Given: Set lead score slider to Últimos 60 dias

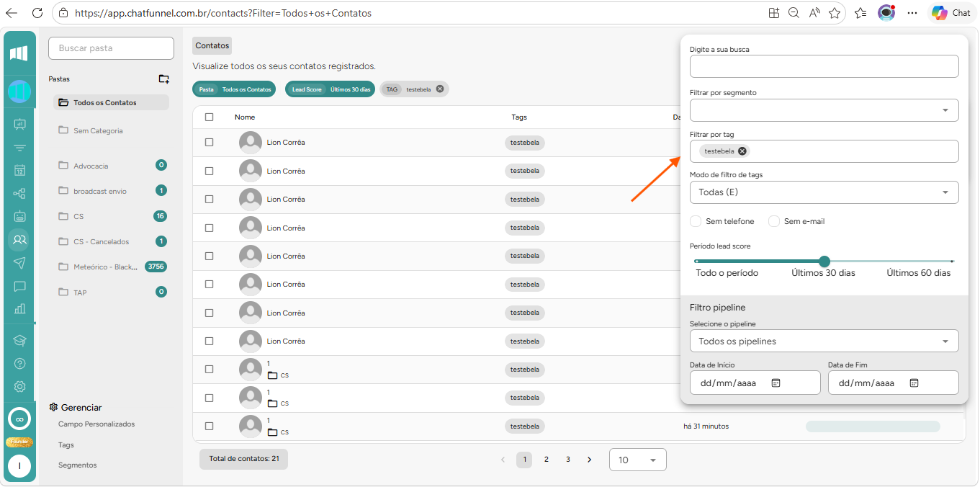Looking at the screenshot, I should coord(952,261).
